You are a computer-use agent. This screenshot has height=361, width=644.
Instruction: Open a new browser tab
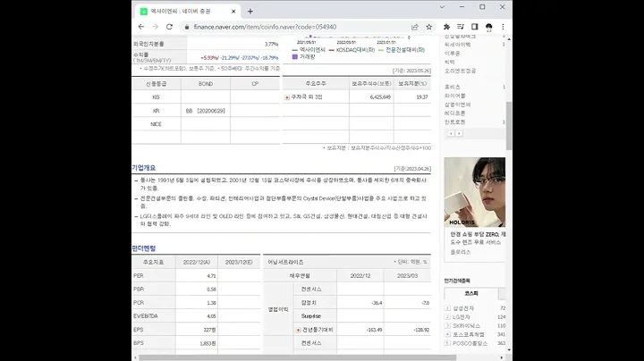pyautogui.click(x=250, y=12)
